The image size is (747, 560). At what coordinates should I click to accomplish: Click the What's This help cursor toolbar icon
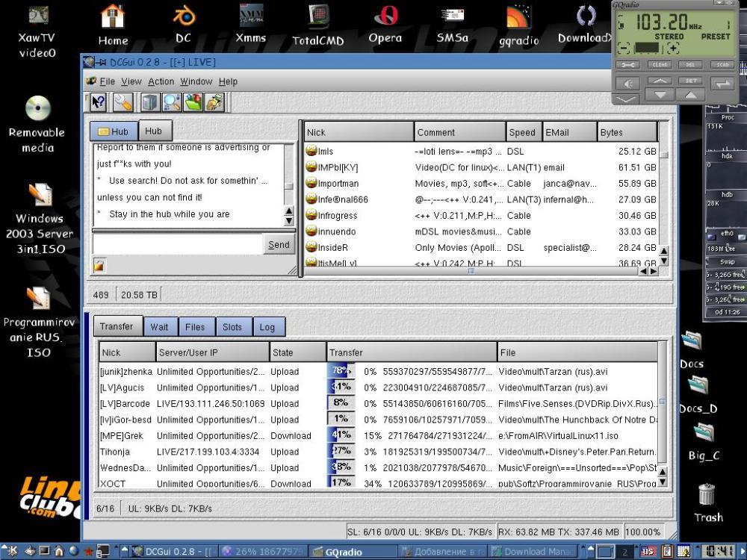pyautogui.click(x=98, y=102)
